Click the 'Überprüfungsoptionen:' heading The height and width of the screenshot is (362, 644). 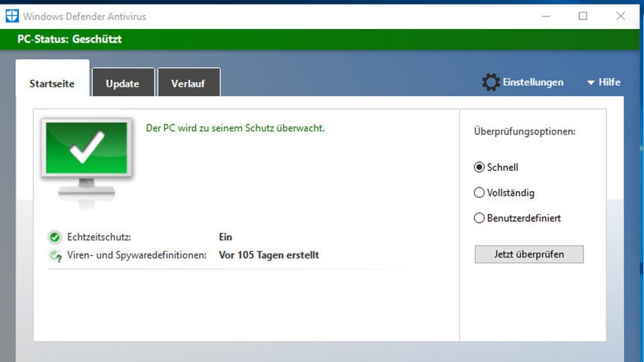(x=525, y=131)
